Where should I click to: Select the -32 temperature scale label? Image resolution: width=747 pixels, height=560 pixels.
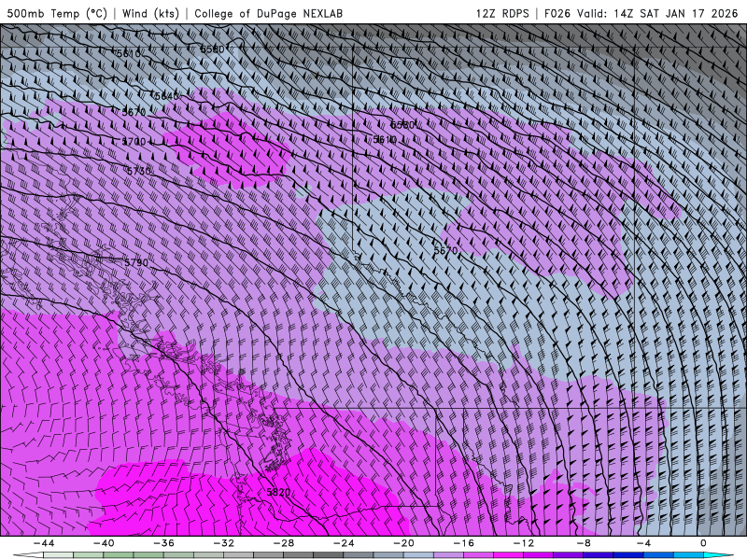pyautogui.click(x=224, y=543)
